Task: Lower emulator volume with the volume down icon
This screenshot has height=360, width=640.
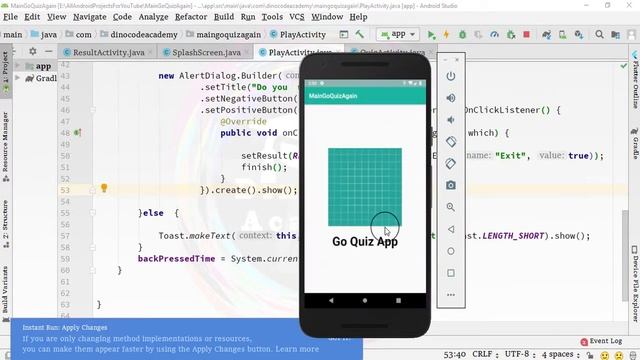Action: click(451, 120)
